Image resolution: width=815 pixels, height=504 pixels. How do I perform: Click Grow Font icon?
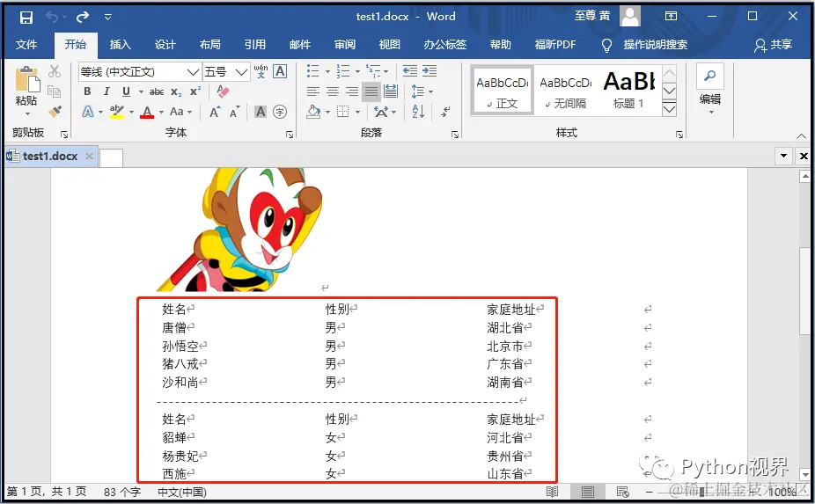pyautogui.click(x=215, y=111)
